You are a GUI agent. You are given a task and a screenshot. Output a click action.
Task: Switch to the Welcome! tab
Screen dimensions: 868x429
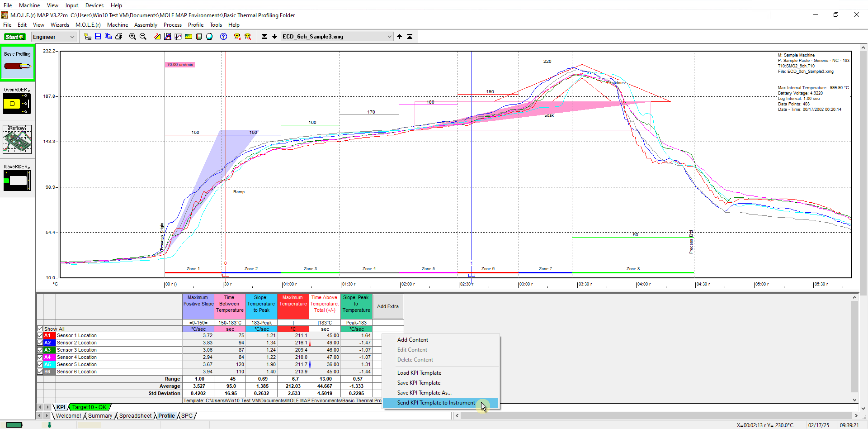click(x=68, y=416)
